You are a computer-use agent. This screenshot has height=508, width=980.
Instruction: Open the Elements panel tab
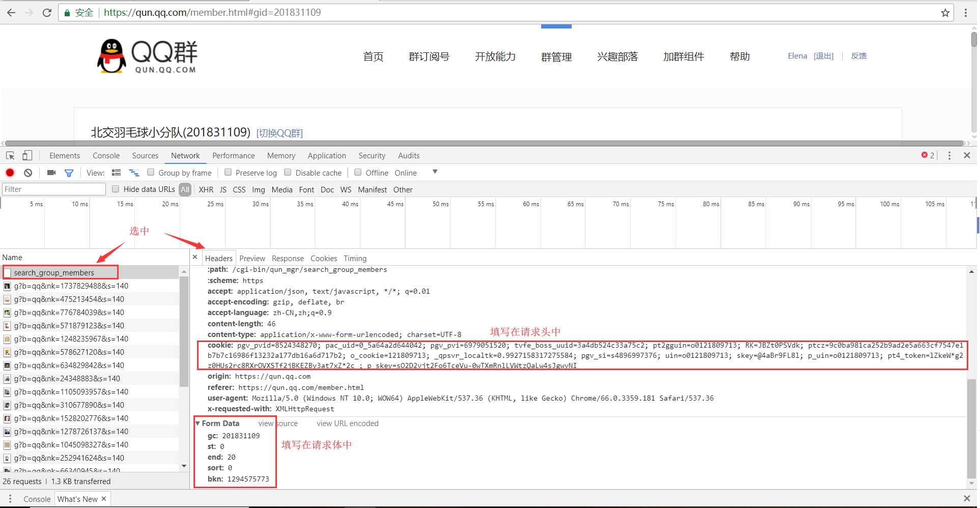coord(65,155)
